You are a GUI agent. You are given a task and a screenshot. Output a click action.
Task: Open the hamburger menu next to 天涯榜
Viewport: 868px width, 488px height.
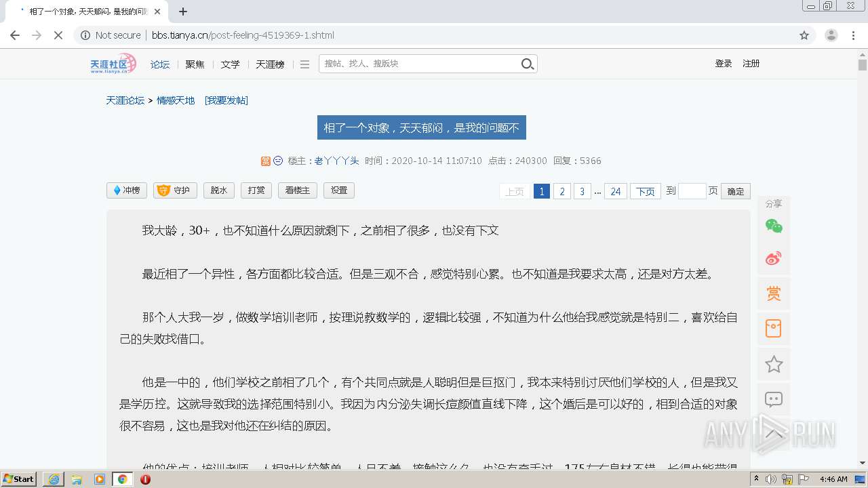click(x=304, y=64)
